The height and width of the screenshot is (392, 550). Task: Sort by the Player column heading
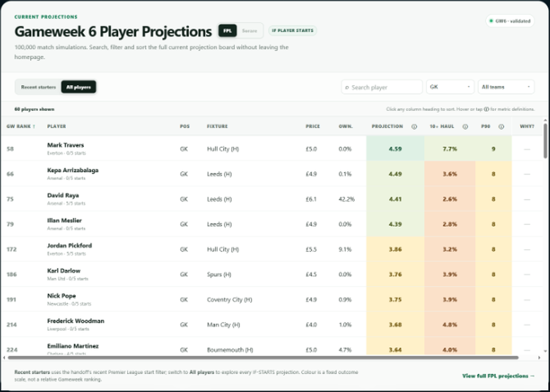57,126
